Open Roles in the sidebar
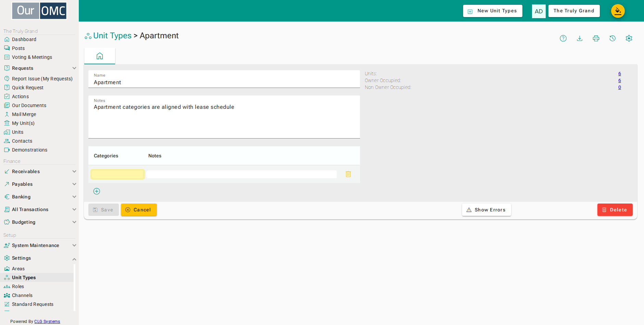Viewport: 644px width, 325px height. point(18,286)
